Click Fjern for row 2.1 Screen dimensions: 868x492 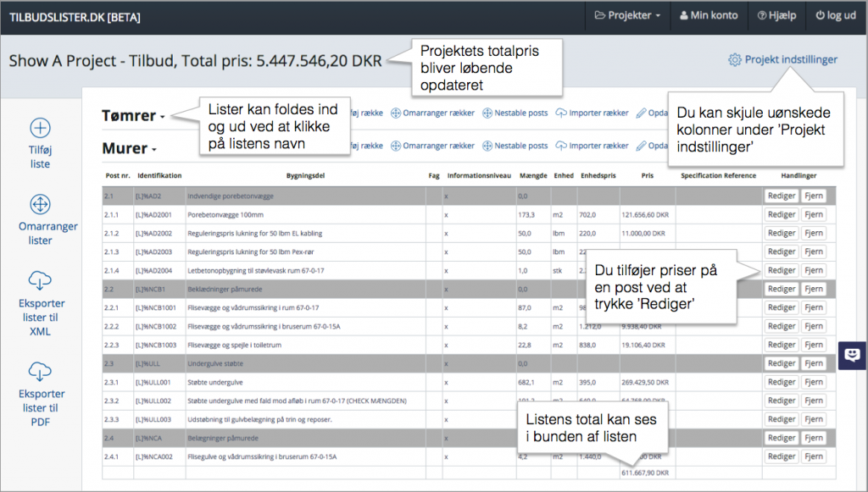pos(814,196)
